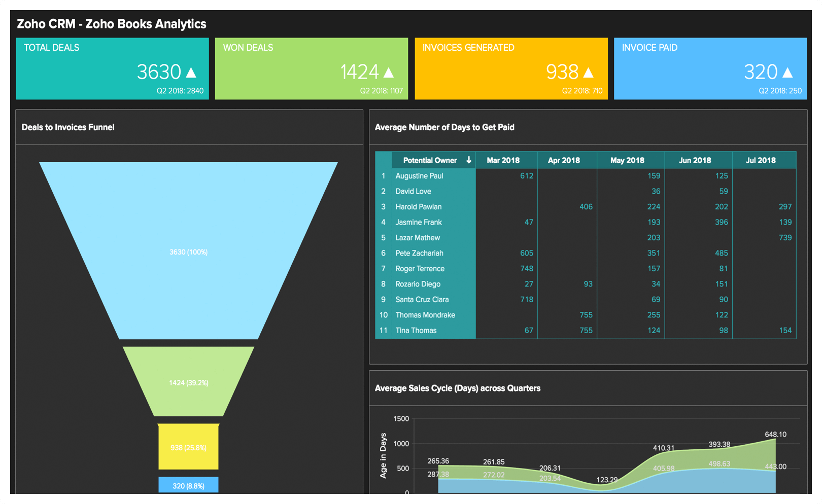Screen dimensions: 822x504
Task: Click the Jun 2018 column header
Action: [x=695, y=160]
